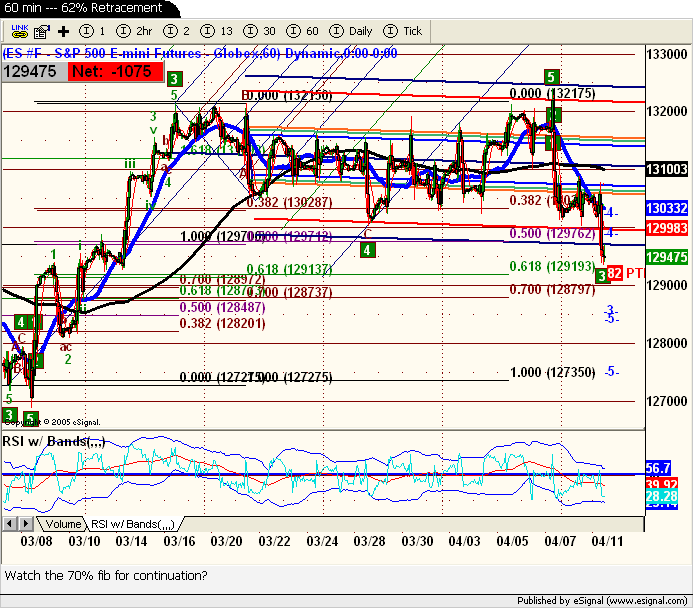Open the Volume study tab
The image size is (693, 608).
(63, 524)
